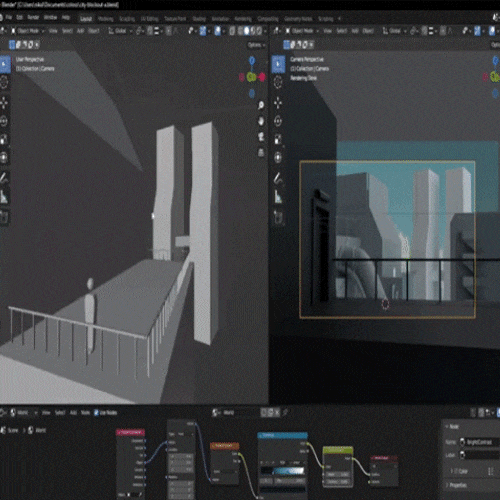The image size is (500, 500).
Task: Select the Measure tool in left viewport
Action: (4, 197)
